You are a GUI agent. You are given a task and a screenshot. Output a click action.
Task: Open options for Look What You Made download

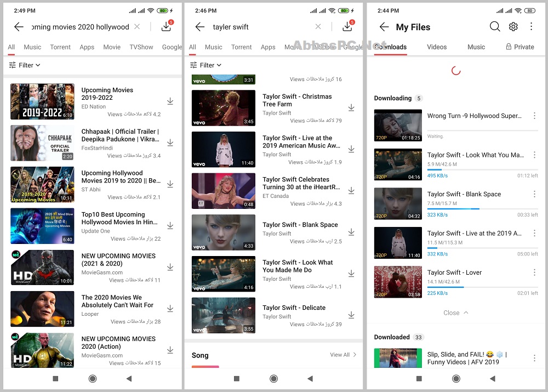(x=534, y=155)
